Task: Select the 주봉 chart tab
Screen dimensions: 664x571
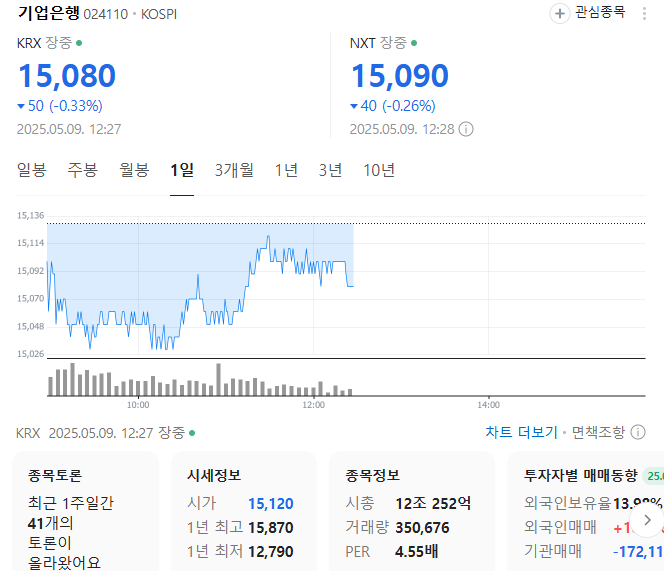Action: click(83, 170)
